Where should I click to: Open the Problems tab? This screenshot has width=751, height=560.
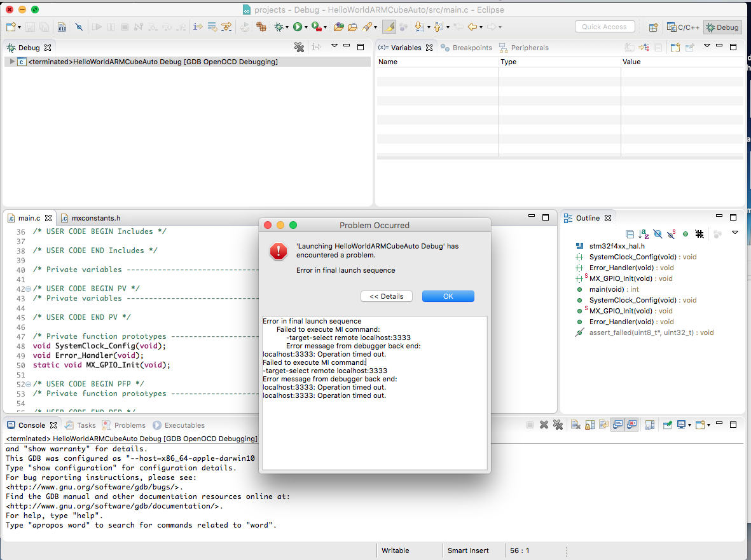[123, 425]
